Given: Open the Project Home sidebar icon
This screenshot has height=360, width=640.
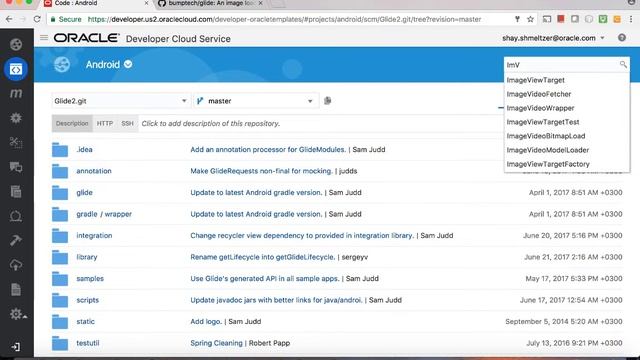Looking at the screenshot, I should pos(16,44).
